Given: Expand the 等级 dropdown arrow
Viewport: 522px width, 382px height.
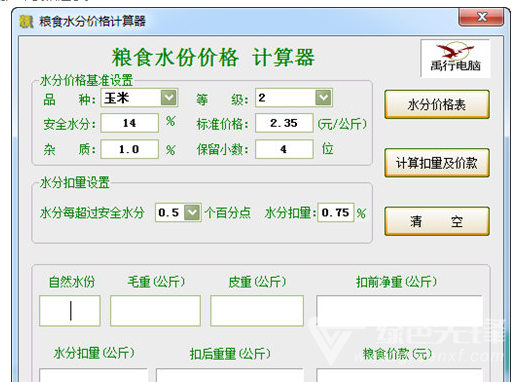Looking at the screenshot, I should click(x=323, y=98).
